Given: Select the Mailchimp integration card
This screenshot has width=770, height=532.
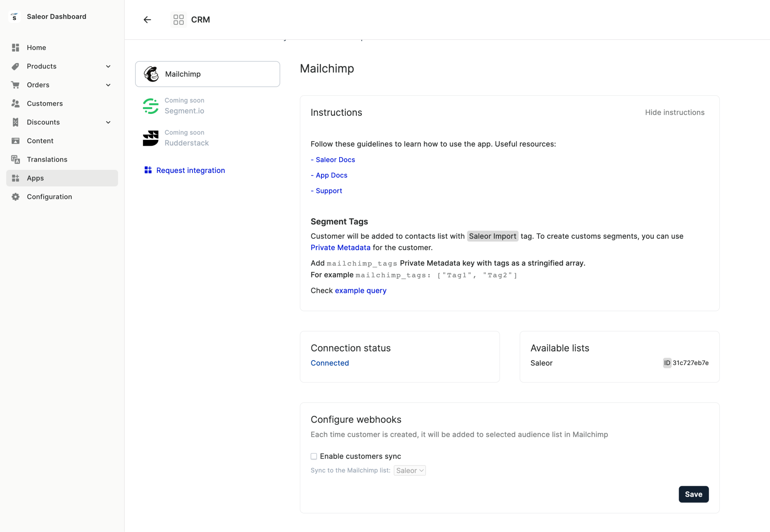Looking at the screenshot, I should tap(207, 74).
